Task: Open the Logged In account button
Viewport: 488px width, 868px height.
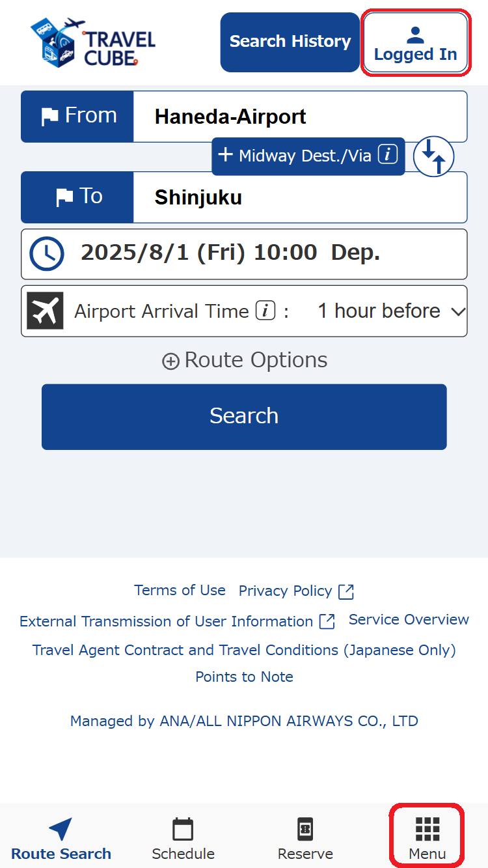Action: click(415, 43)
